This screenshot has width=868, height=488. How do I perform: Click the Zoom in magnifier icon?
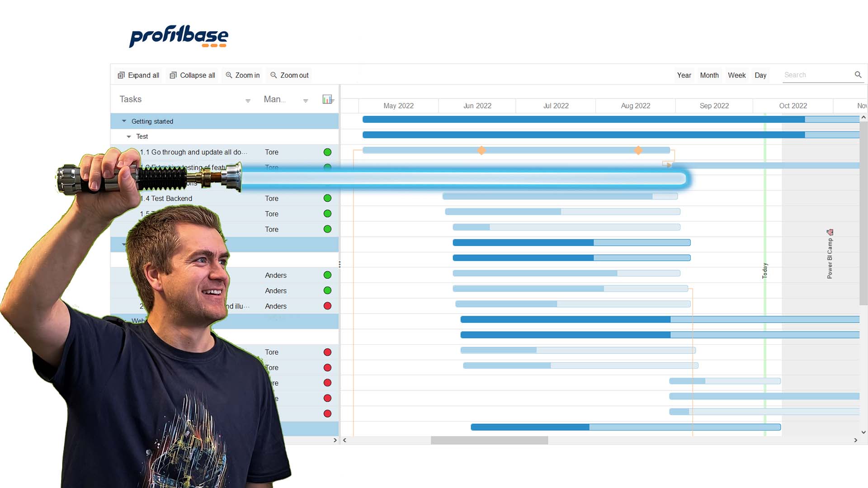pos(229,75)
